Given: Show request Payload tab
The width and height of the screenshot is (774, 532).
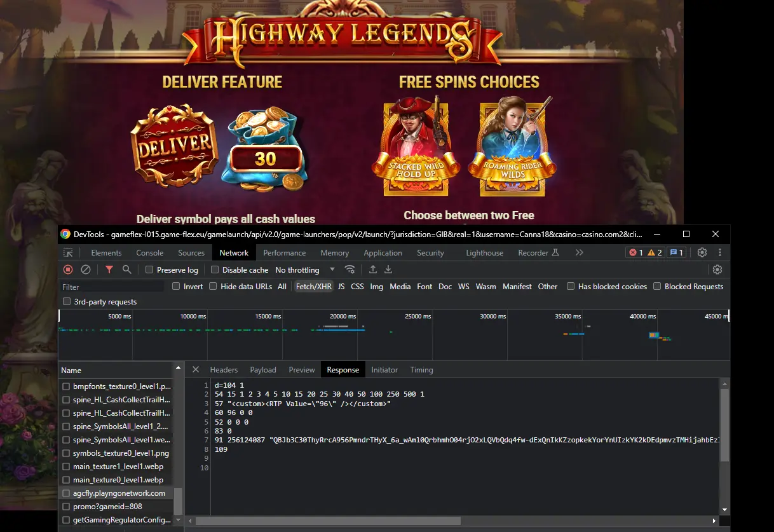Looking at the screenshot, I should (x=263, y=370).
